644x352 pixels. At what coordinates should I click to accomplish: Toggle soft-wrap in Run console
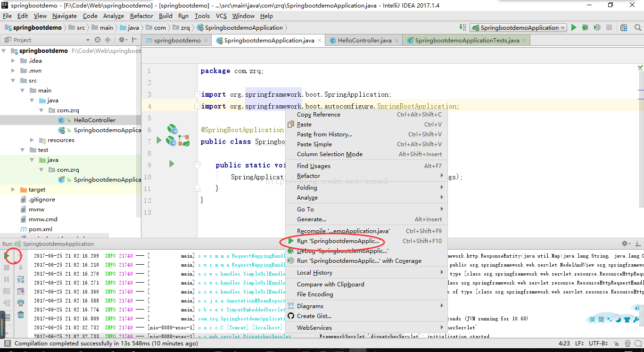pyautogui.click(x=21, y=279)
